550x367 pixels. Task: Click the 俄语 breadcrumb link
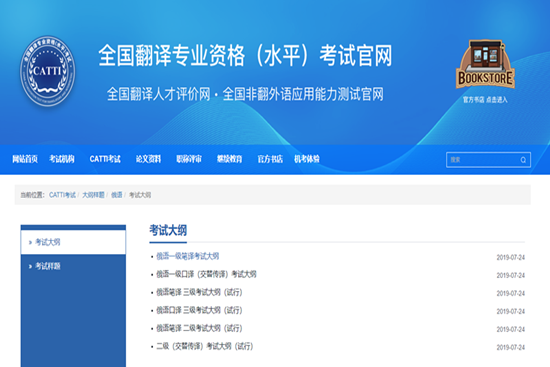(117, 195)
